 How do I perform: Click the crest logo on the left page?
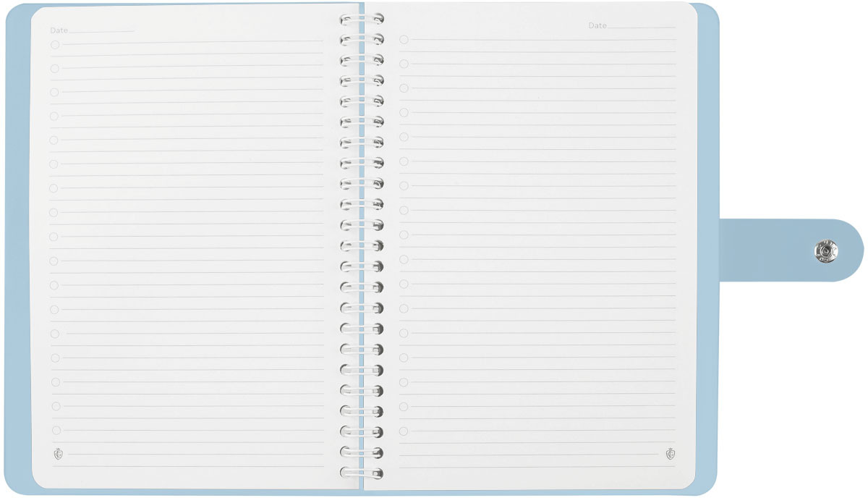click(59, 454)
